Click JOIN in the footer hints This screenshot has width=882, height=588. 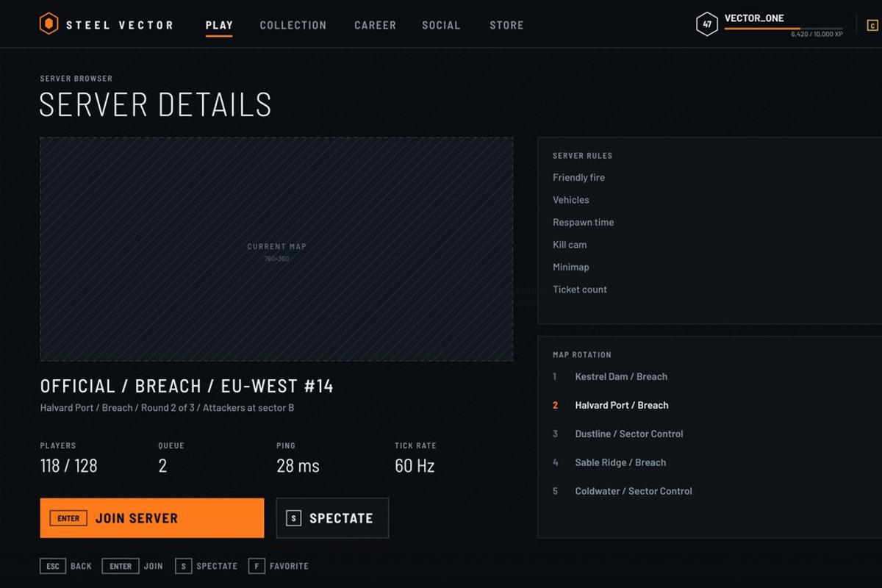click(153, 566)
